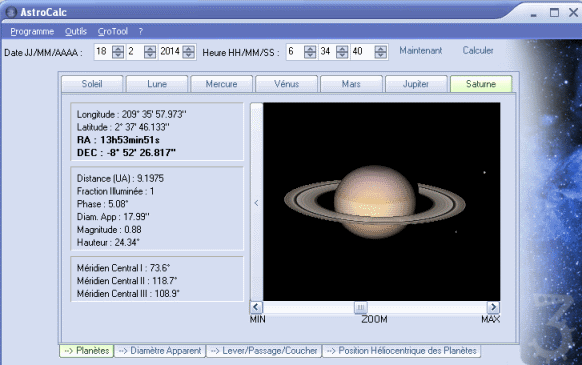This screenshot has width=582, height=365.
Task: Decrease the month value with down arrow
Action: [x=150, y=55]
